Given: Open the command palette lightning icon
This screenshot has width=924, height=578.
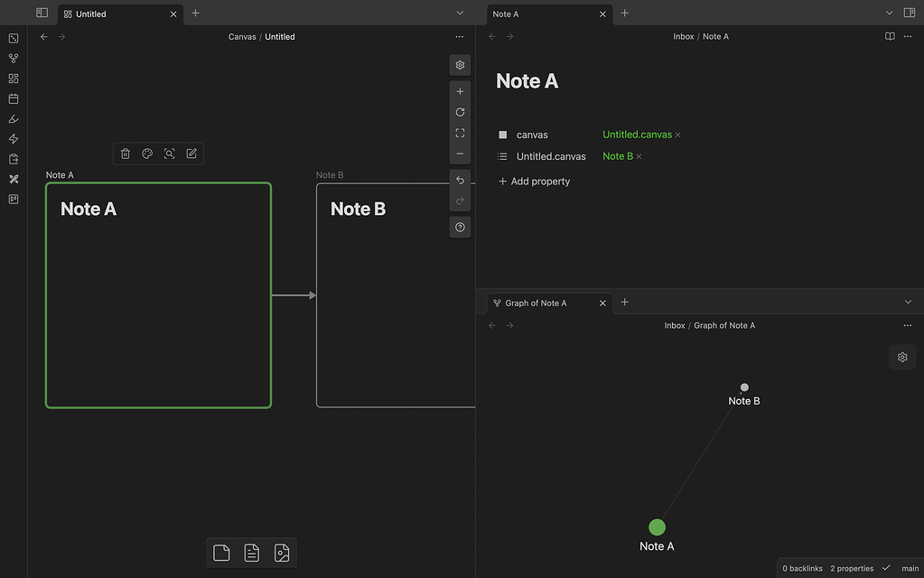Looking at the screenshot, I should point(13,138).
